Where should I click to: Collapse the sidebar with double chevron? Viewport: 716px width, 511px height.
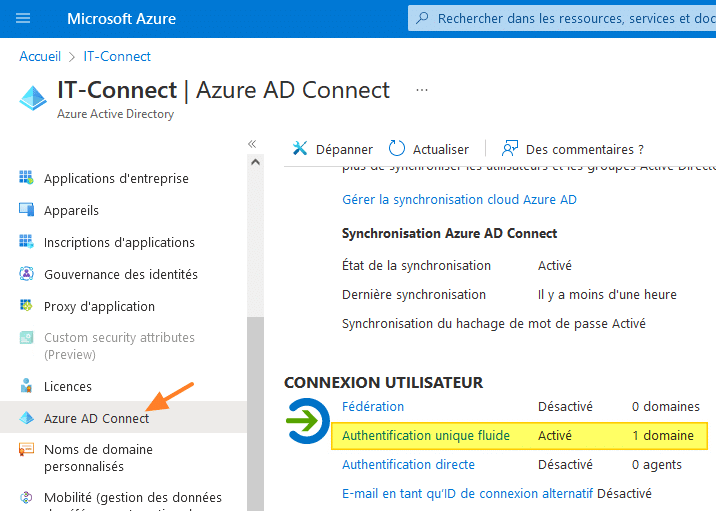click(x=252, y=144)
